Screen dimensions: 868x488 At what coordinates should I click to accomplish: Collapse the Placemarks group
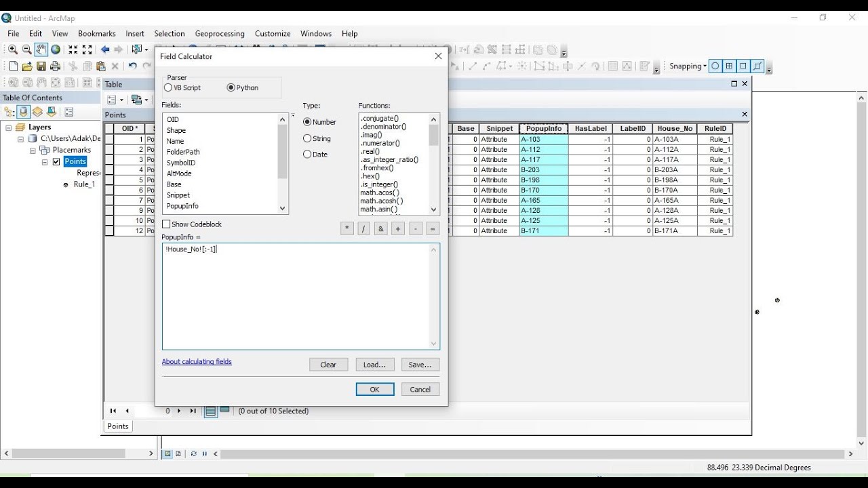(x=33, y=150)
